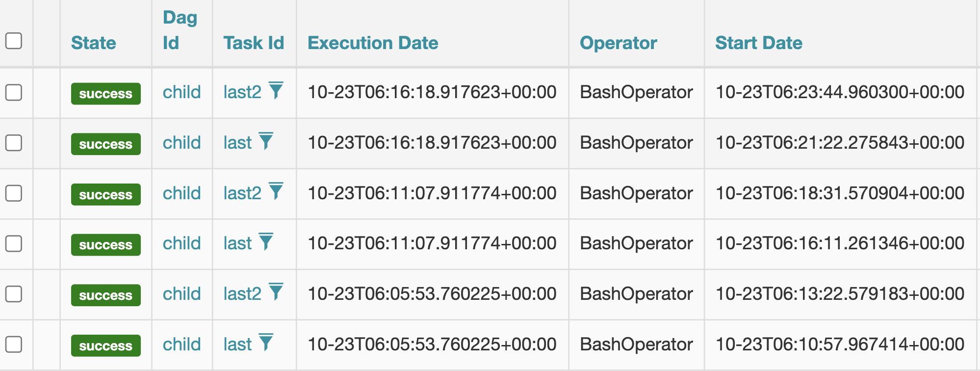Click the success state badge on the first row
The width and height of the screenshot is (980, 371).
click(x=105, y=94)
